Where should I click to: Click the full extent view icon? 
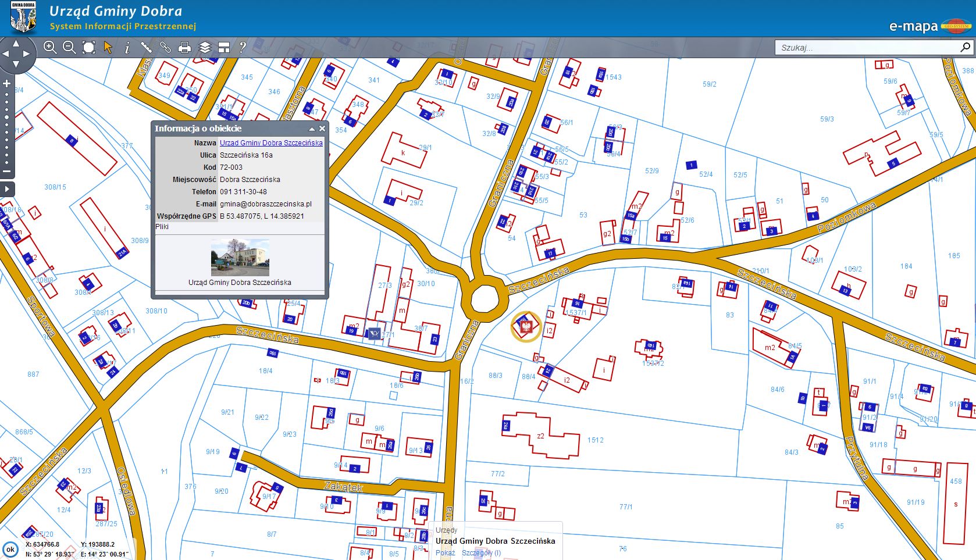[88, 48]
